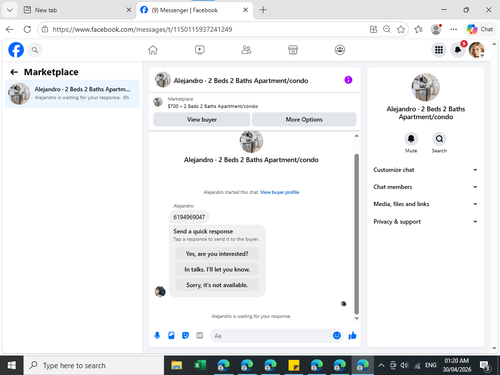Viewport: 500px width, 375px height.
Task: Send quick response 'Yes, are you interested?'
Action: [217, 254]
